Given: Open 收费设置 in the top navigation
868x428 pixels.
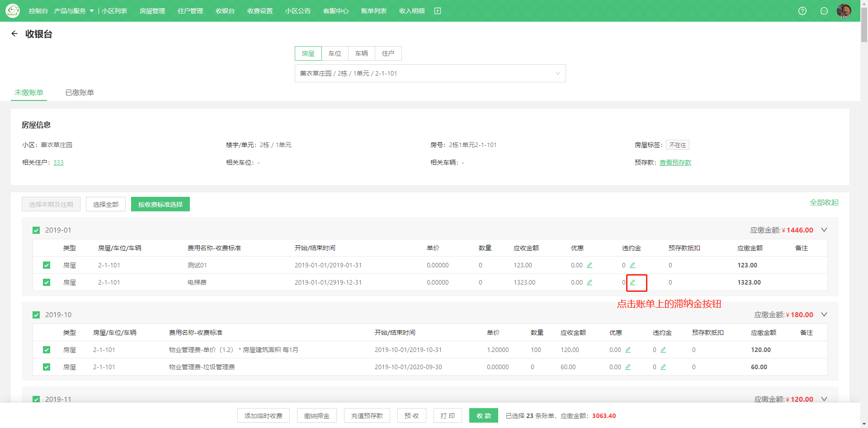Looking at the screenshot, I should click(260, 11).
